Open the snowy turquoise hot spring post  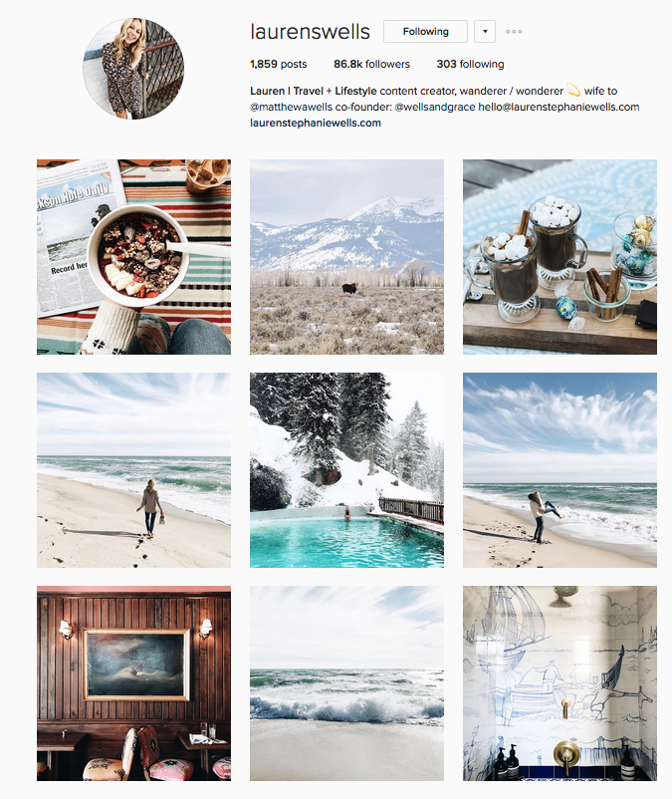coord(346,470)
